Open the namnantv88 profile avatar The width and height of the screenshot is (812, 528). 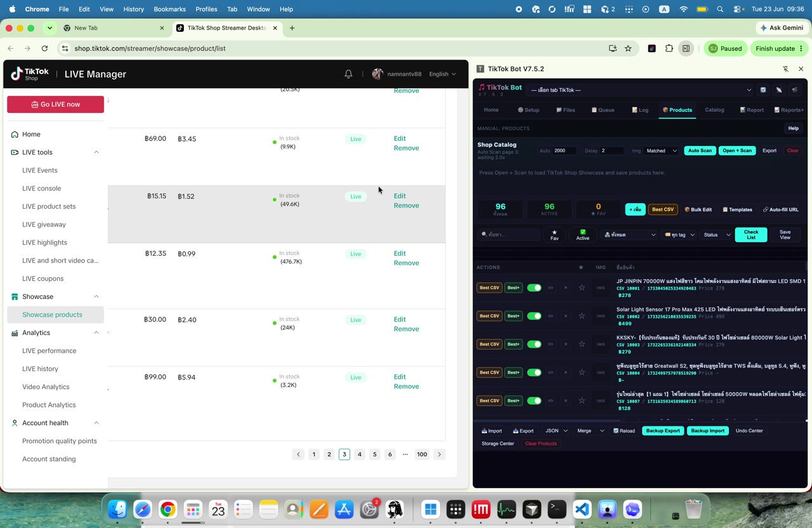pyautogui.click(x=377, y=74)
